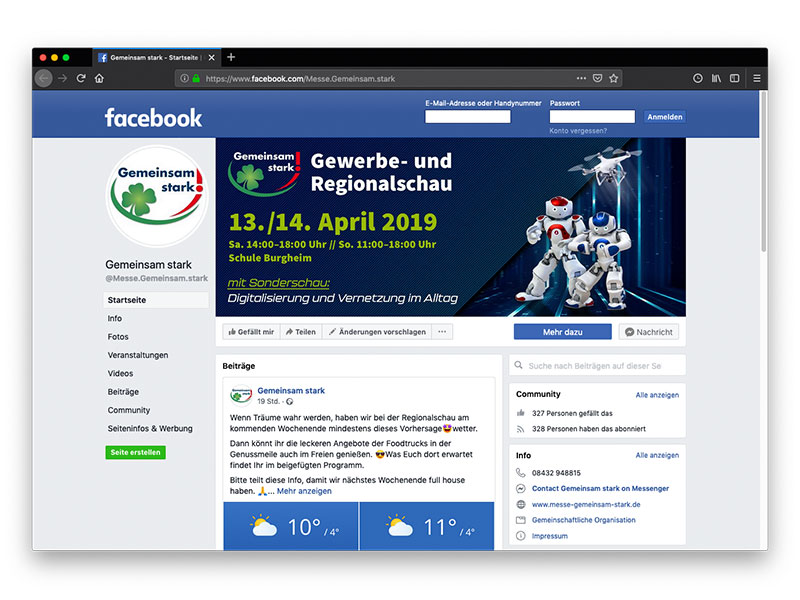Click the facebook logo
800x600 pixels.
point(153,118)
